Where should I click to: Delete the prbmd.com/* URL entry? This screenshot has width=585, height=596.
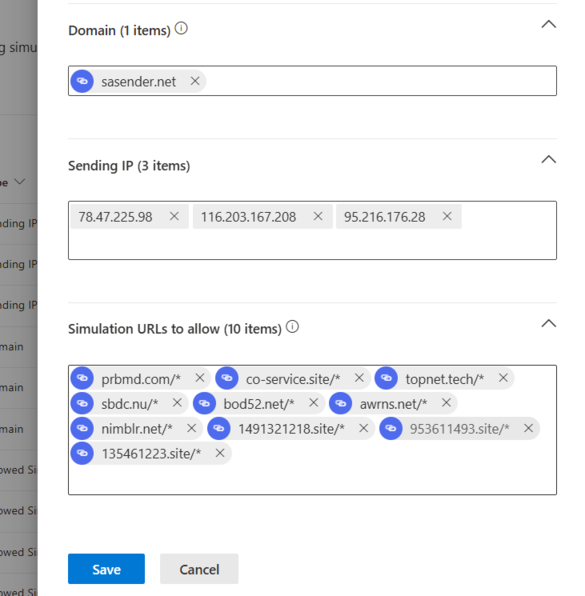(200, 378)
